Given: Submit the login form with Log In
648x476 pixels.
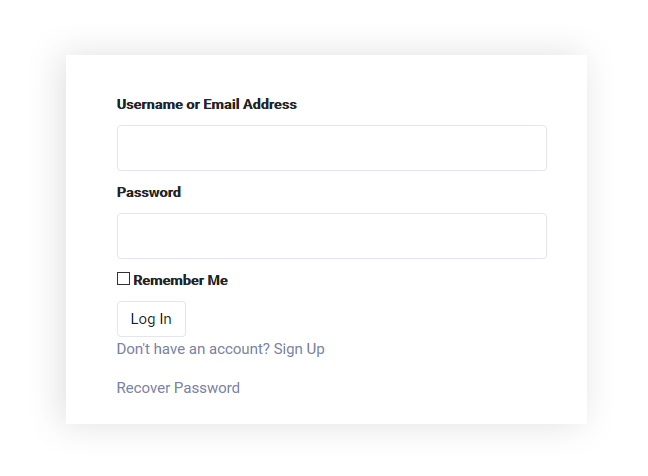Looking at the screenshot, I should [151, 319].
